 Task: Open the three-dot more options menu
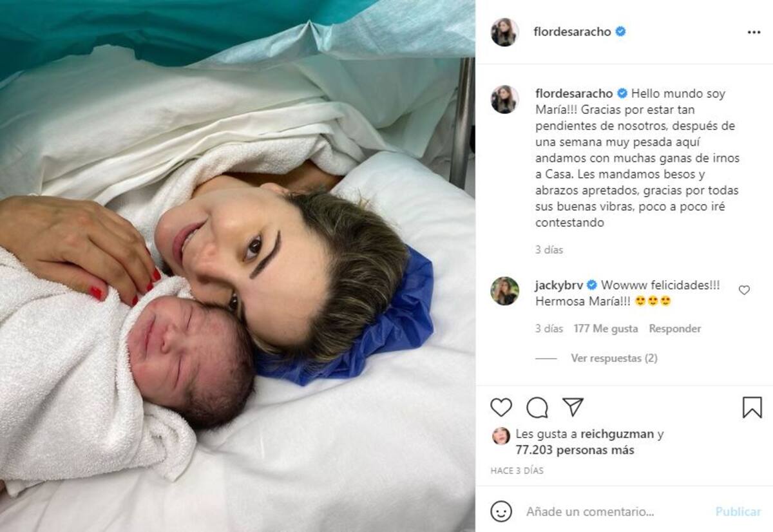[x=754, y=32]
